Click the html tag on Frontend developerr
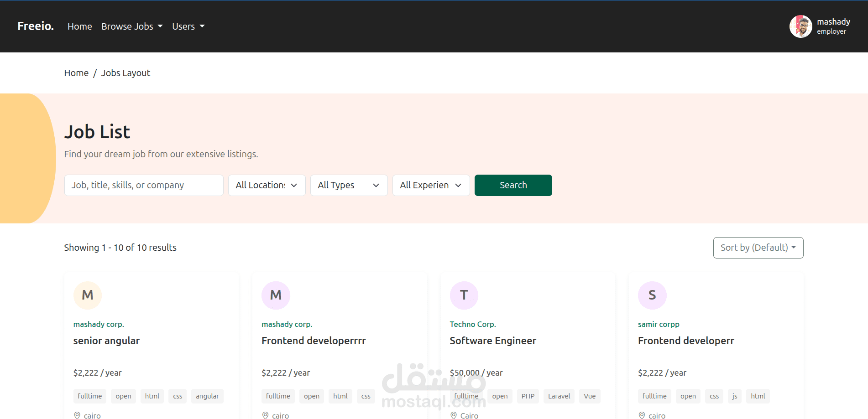 (758, 396)
